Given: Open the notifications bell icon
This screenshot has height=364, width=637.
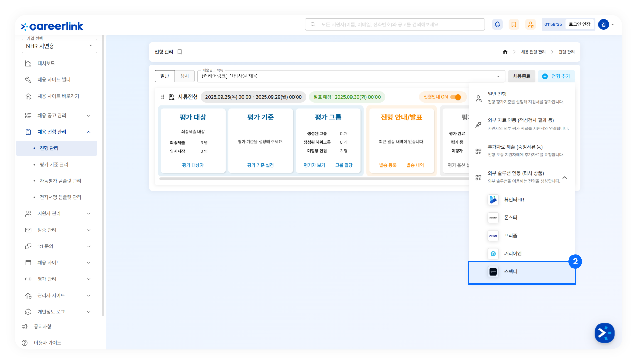Looking at the screenshot, I should click(497, 24).
